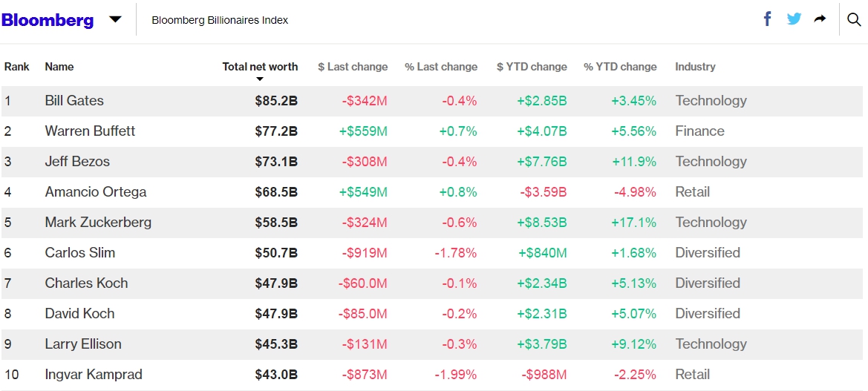Click -$919M last change value
The width and height of the screenshot is (868, 391).
(x=365, y=253)
